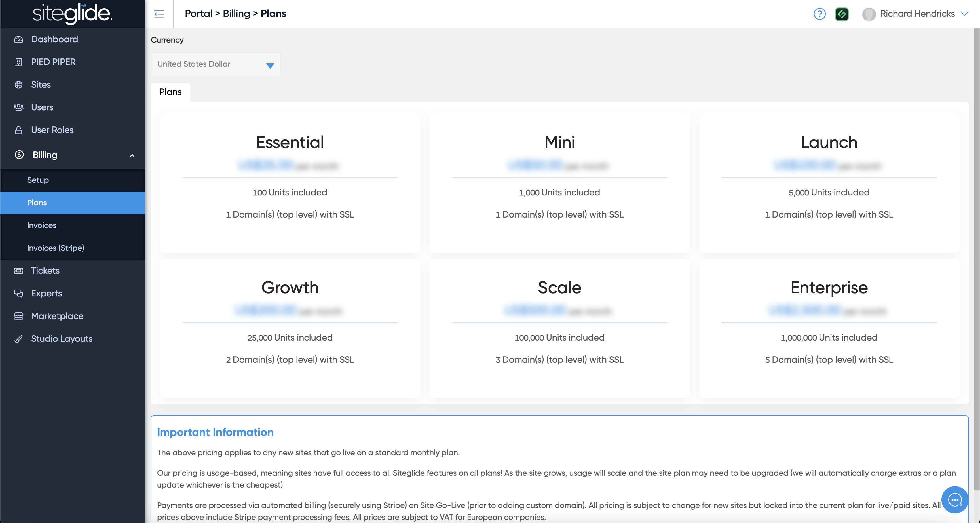This screenshot has width=980, height=523.
Task: Click the green extension icon in header
Action: coord(842,14)
